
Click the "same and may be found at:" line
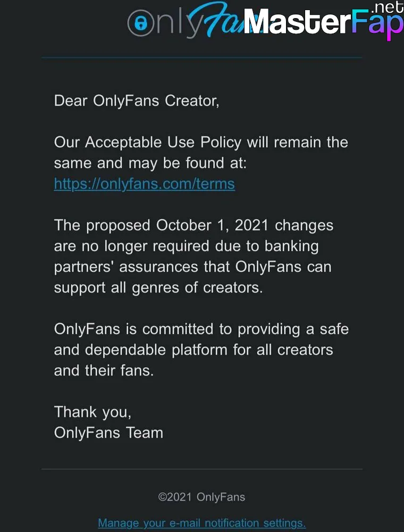pyautogui.click(x=150, y=163)
